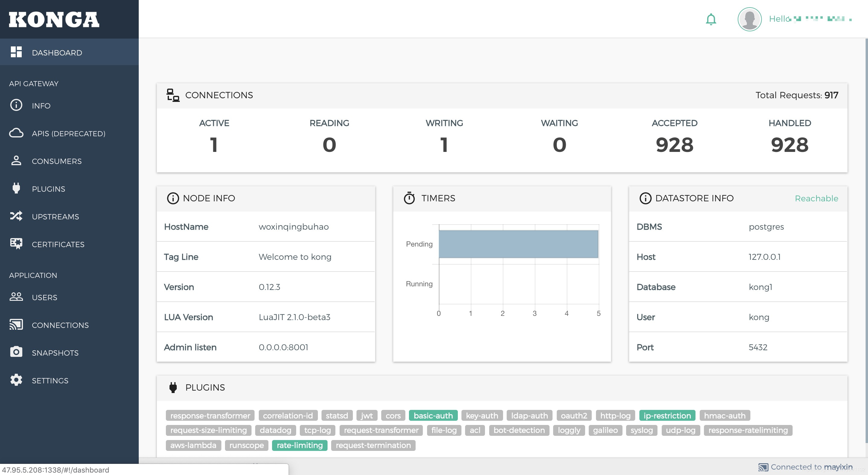Click the notification bell icon
The width and height of the screenshot is (868, 475).
pyautogui.click(x=711, y=19)
